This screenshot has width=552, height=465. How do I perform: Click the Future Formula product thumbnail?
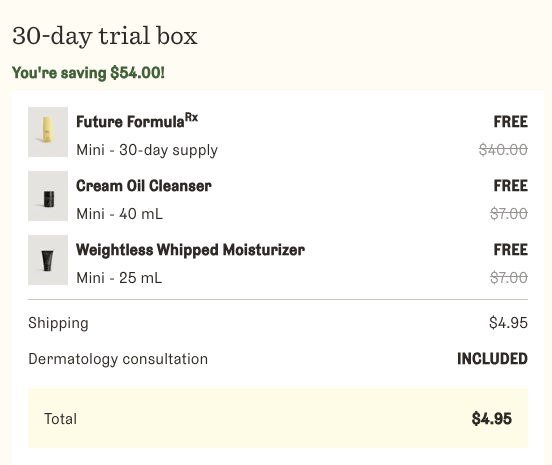(48, 132)
